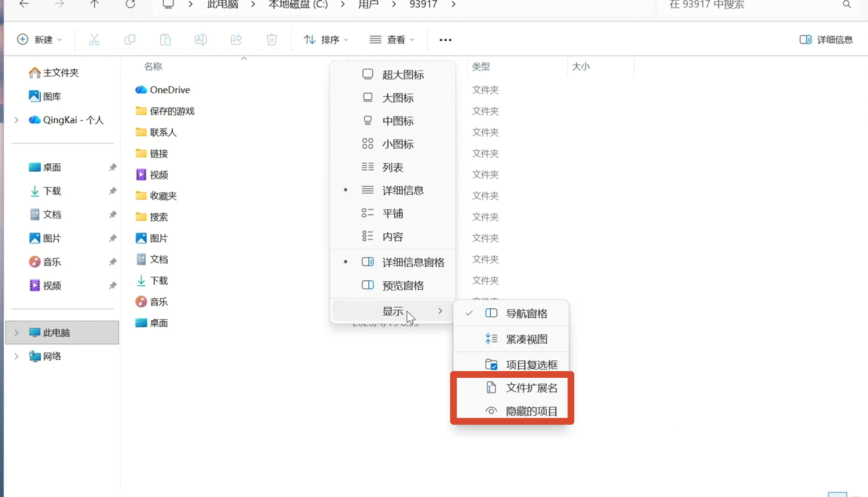The image size is (868, 497).
Task: Click the search box for folder 93917
Action: [x=751, y=5]
